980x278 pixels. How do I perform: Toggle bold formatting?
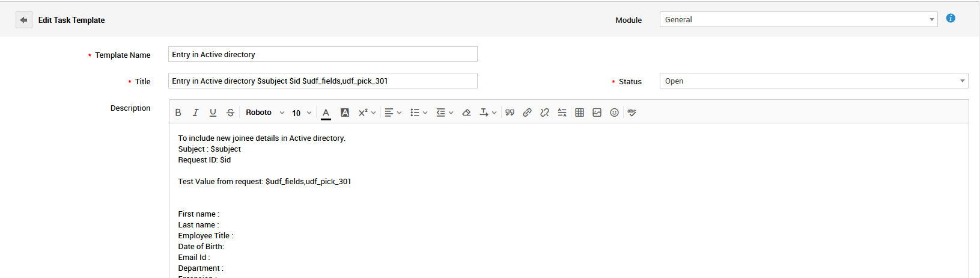[x=178, y=113]
